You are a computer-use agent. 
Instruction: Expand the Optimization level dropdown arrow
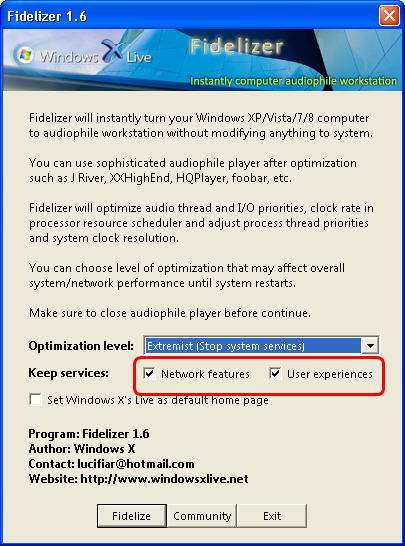(x=369, y=345)
